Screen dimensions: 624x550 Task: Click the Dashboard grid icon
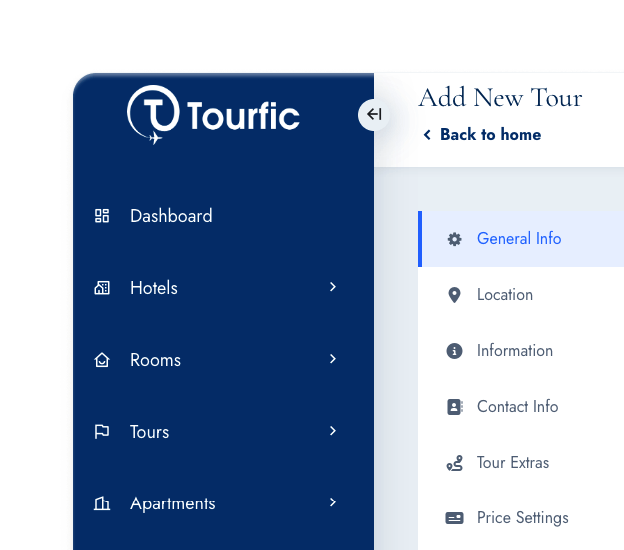coord(101,216)
